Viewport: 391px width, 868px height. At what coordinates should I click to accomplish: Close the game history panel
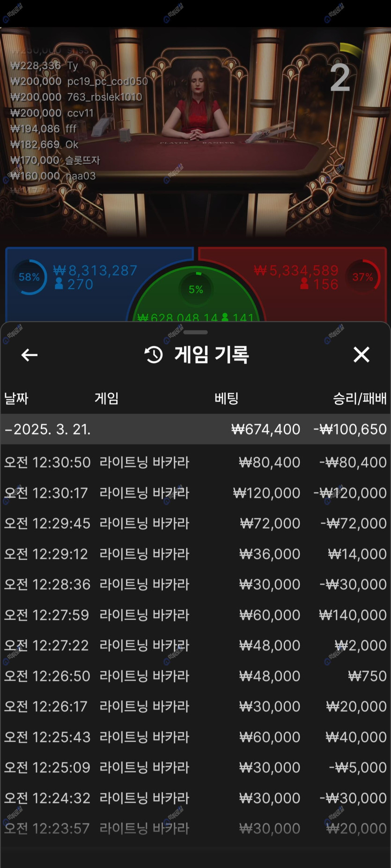tap(361, 354)
